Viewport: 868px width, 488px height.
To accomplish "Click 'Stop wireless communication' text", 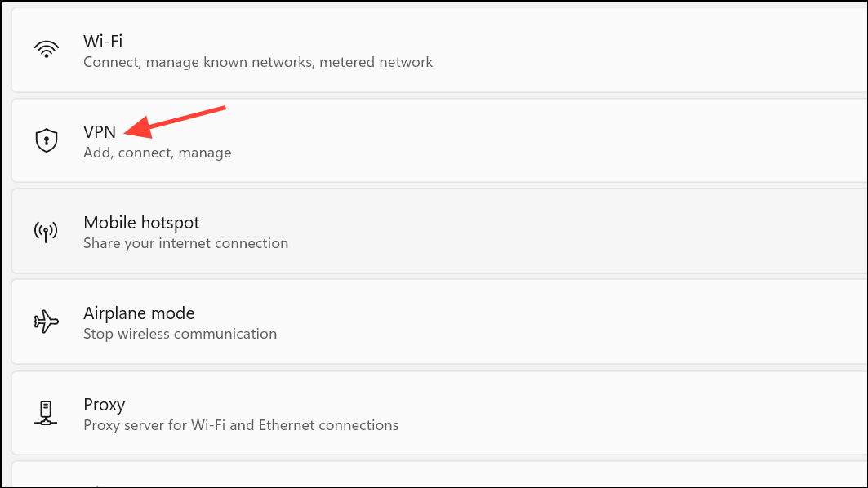I will point(180,334).
